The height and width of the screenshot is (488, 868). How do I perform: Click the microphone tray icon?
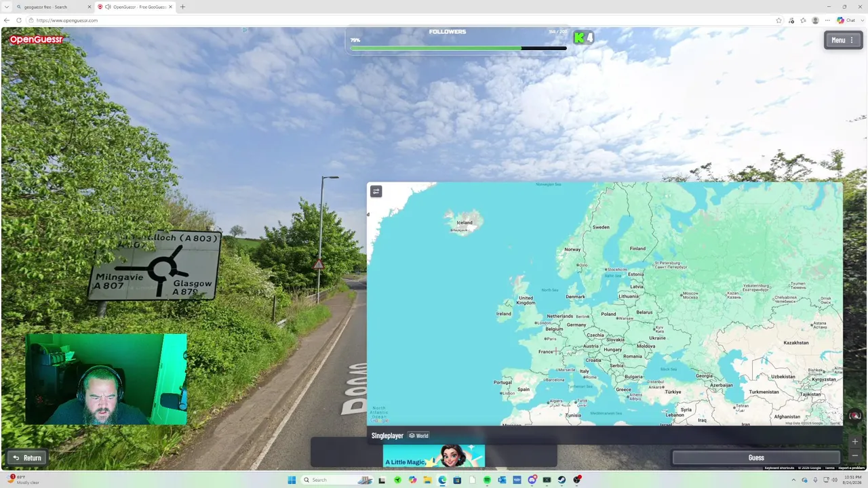pos(815,480)
